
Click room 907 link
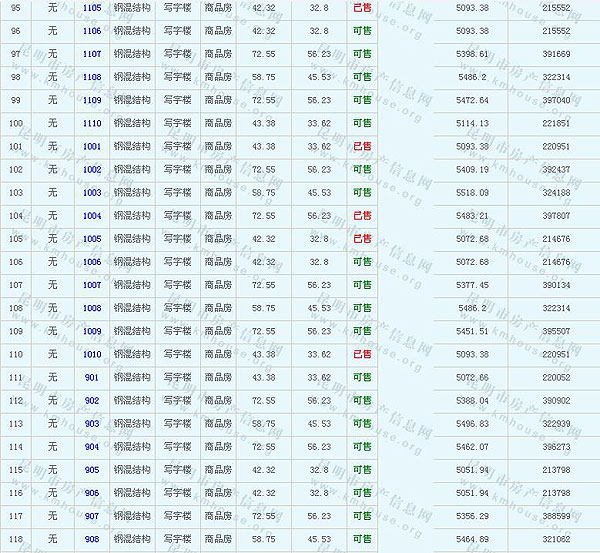coord(92,516)
